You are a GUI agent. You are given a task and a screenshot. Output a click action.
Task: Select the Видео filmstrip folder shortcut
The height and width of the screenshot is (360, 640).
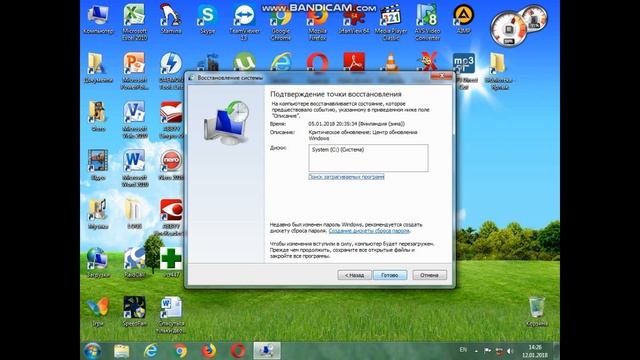[x=98, y=165]
